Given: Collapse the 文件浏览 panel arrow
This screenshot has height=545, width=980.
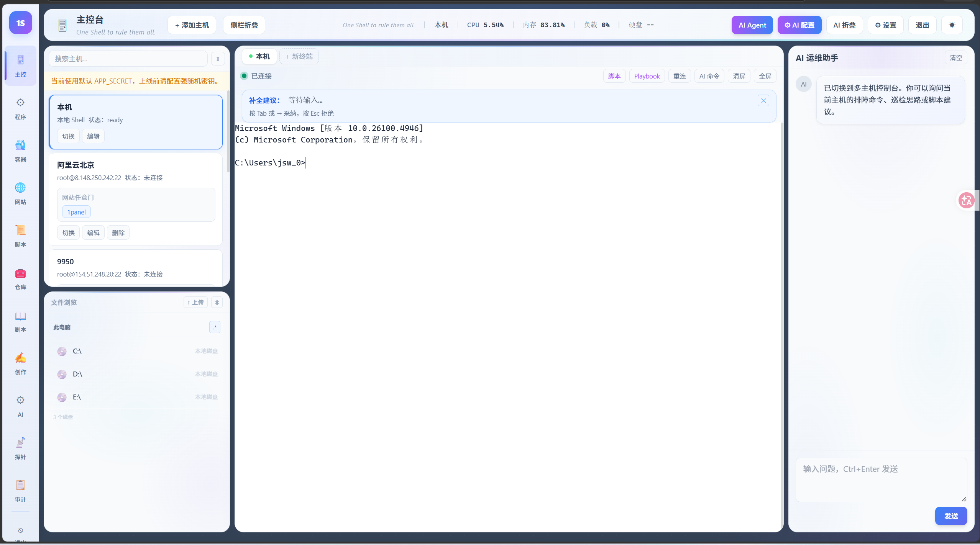Looking at the screenshot, I should 217,302.
